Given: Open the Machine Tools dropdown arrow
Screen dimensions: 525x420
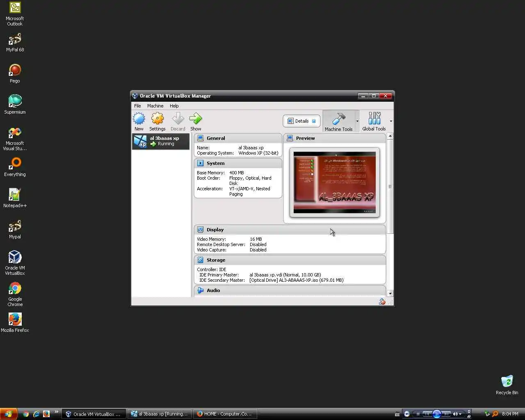Looking at the screenshot, I should pyautogui.click(x=357, y=121).
